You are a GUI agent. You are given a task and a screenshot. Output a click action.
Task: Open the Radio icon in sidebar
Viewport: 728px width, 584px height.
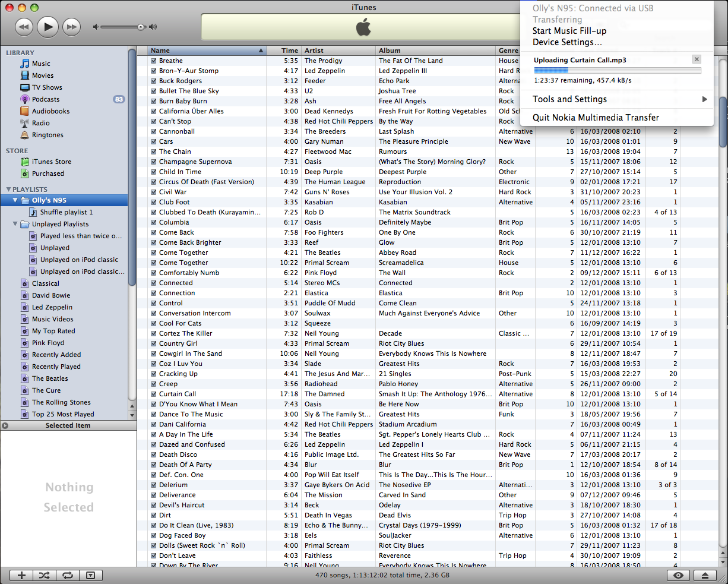(x=24, y=123)
